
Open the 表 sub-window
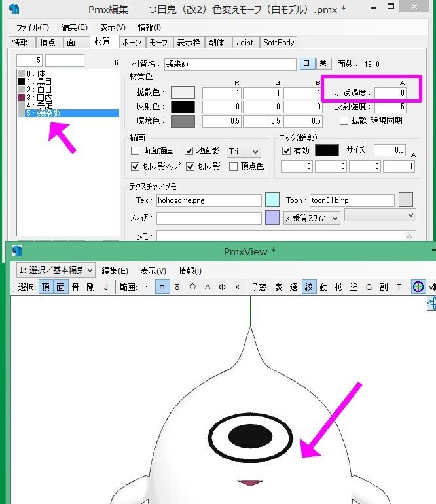point(278,287)
